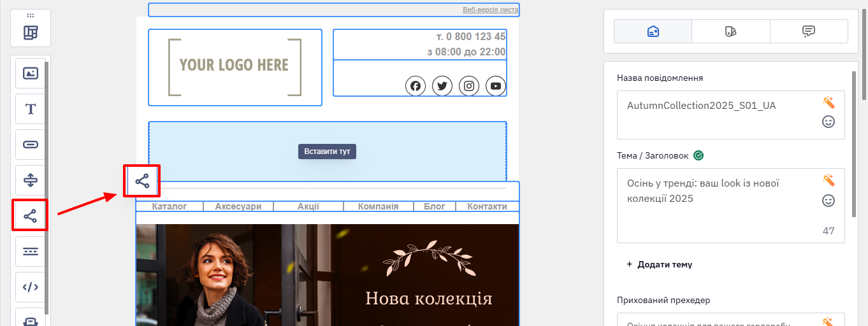The width and height of the screenshot is (868, 326).
Task: Open the Акції menu item
Action: [308, 206]
